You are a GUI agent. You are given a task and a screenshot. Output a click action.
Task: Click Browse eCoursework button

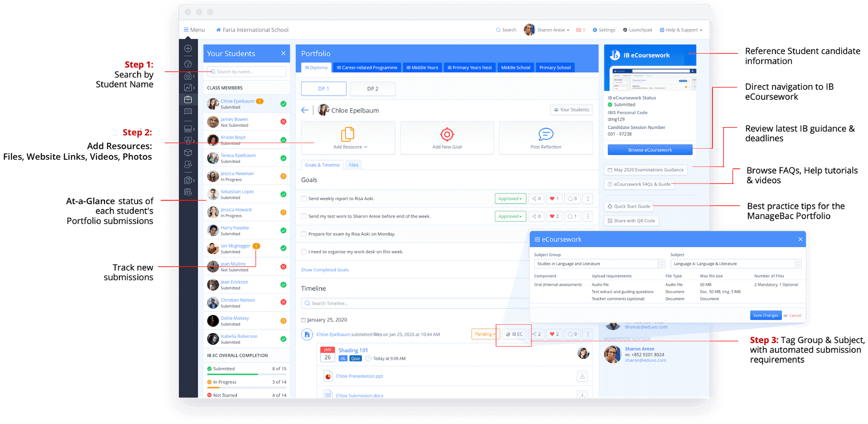click(x=650, y=150)
